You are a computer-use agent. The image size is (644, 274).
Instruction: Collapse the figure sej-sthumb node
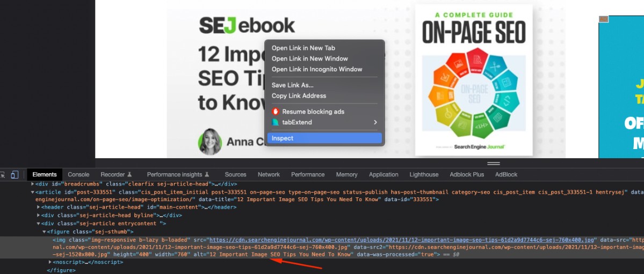[44, 232]
